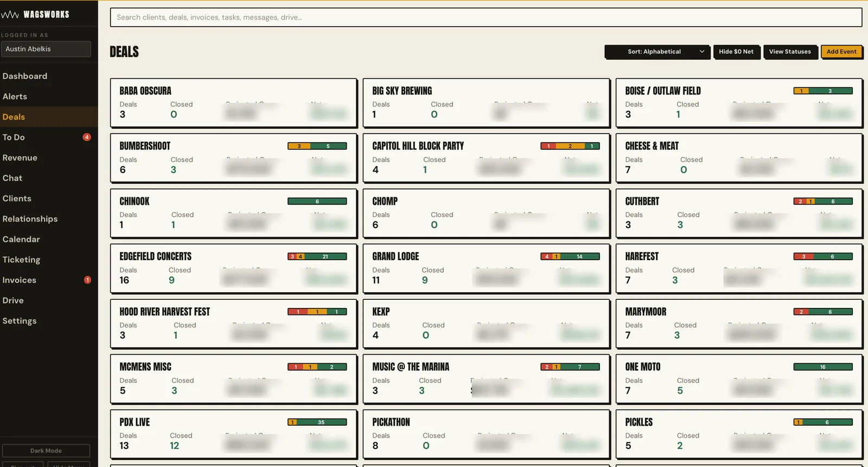Click the "HOOD RIVER HARVEST FEST" card title
868x467 pixels.
pyautogui.click(x=165, y=312)
